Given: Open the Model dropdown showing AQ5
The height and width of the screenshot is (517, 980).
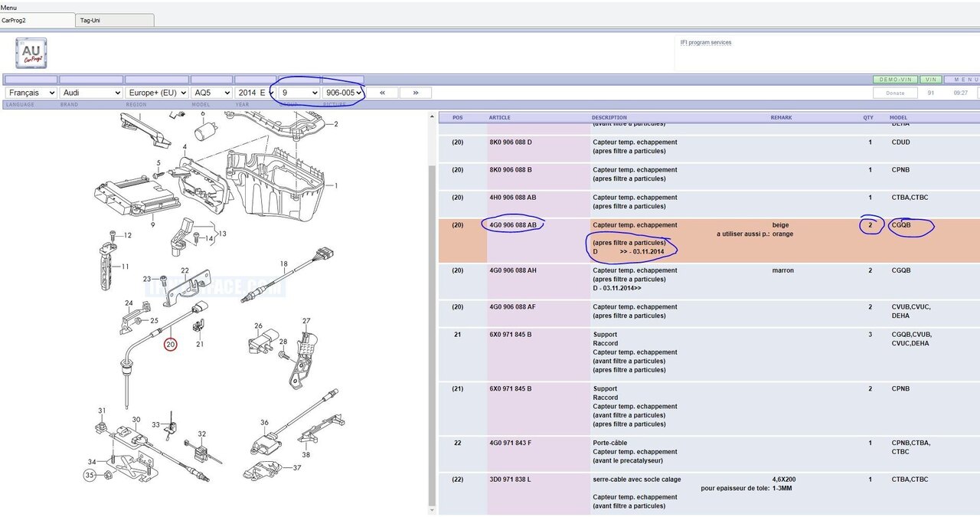Looking at the screenshot, I should [x=211, y=93].
